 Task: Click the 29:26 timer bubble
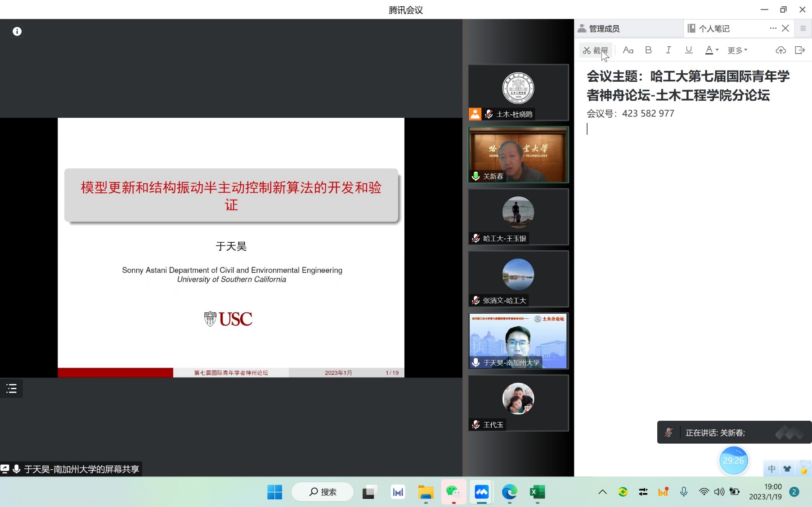733,461
